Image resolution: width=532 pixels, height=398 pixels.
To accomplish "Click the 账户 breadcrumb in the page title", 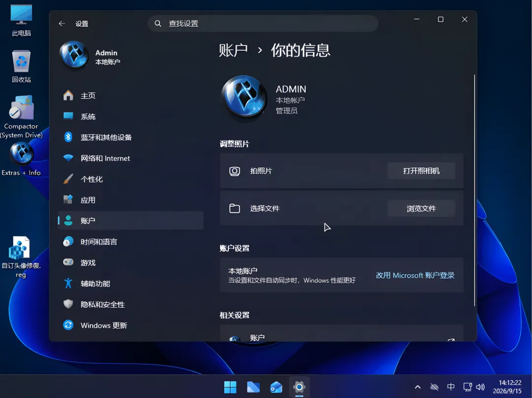I will pyautogui.click(x=233, y=50).
